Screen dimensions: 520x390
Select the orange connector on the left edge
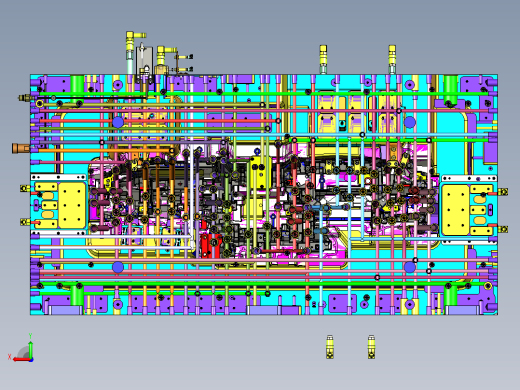tap(21, 148)
